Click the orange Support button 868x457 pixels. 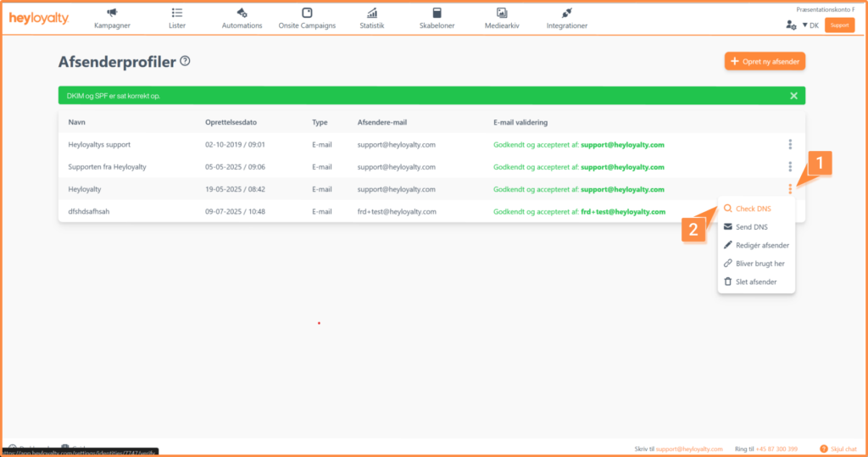coord(839,25)
